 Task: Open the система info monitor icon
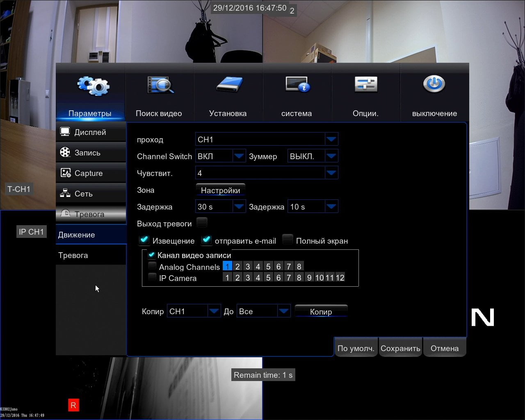tap(298, 84)
